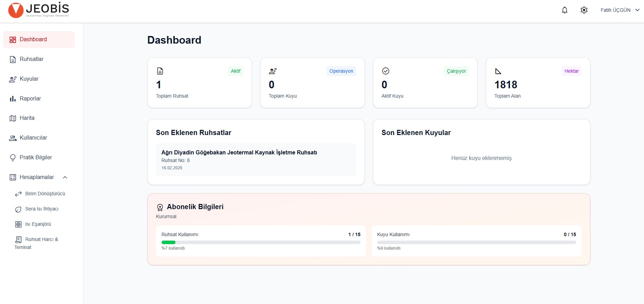Click the Harita map icon
Image resolution: width=644 pixels, height=304 pixels.
pos(13,118)
